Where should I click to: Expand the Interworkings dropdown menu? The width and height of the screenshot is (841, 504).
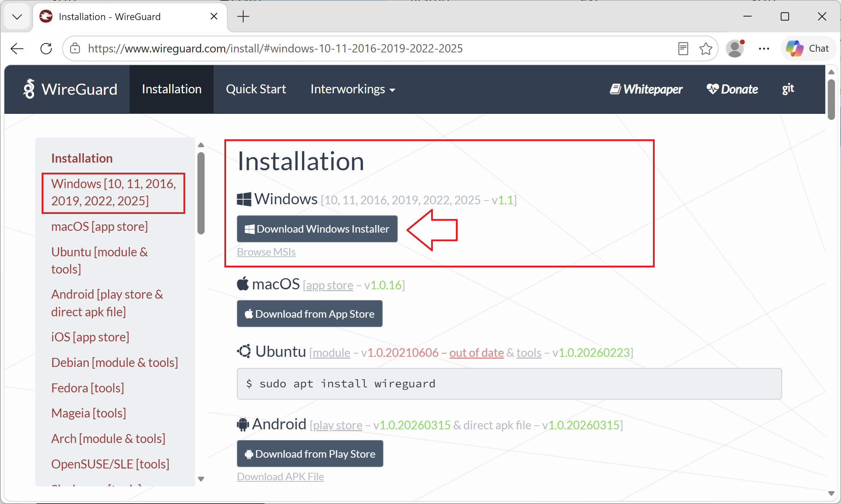click(353, 89)
